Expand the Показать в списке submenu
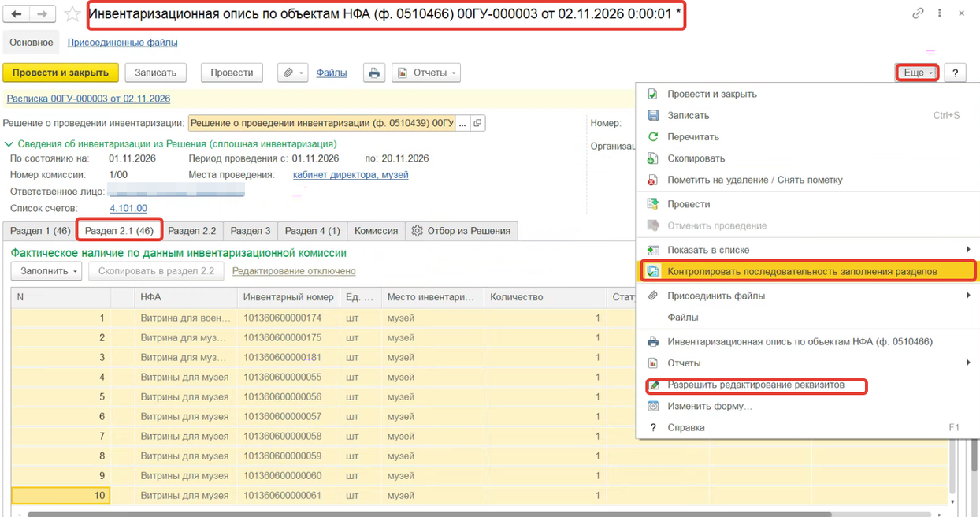This screenshot has width=980, height=517. [x=808, y=250]
